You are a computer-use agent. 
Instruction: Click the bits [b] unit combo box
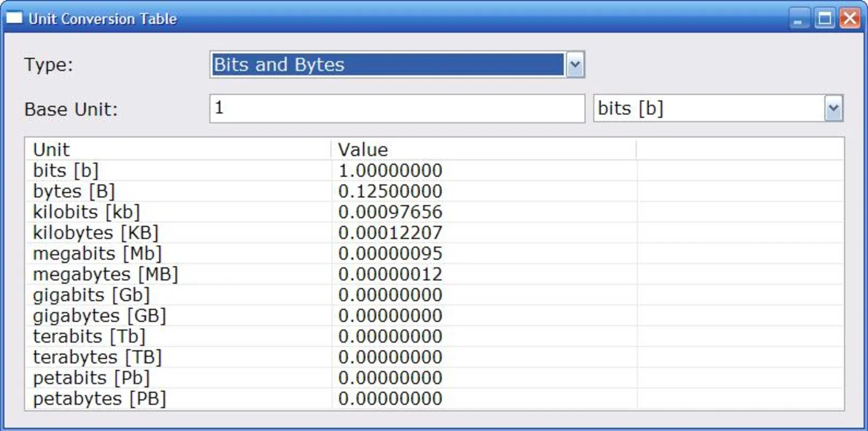718,108
